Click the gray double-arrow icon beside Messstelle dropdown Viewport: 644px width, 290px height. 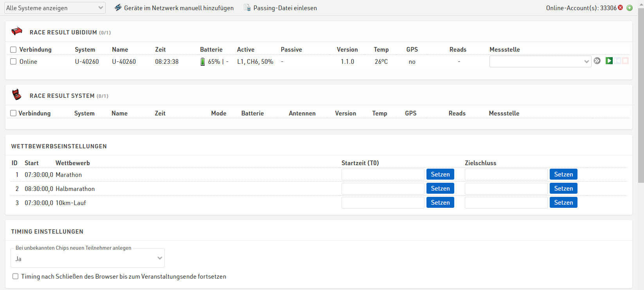(597, 61)
